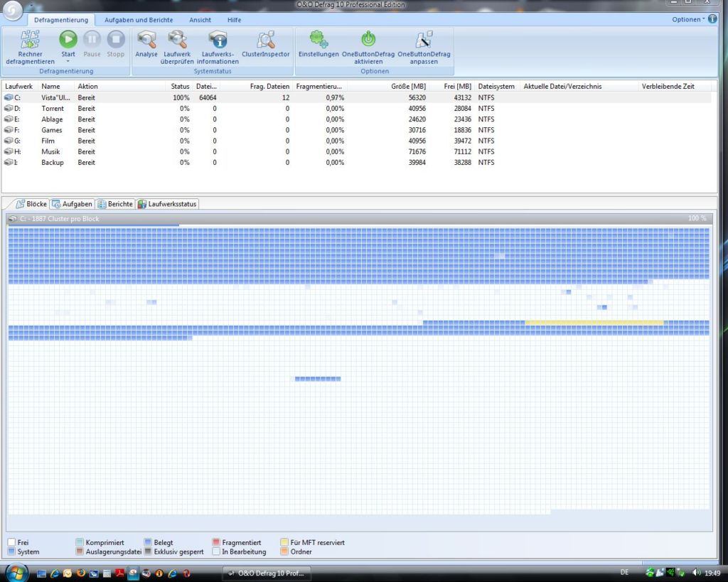
Task: Open the Aufgaben und Berichte tab
Action: coord(139,20)
